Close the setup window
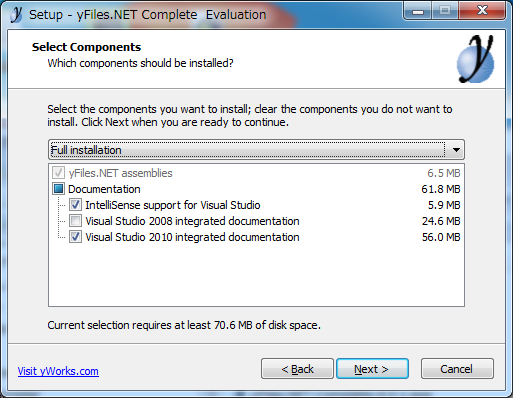The width and height of the screenshot is (513, 398). [x=482, y=11]
